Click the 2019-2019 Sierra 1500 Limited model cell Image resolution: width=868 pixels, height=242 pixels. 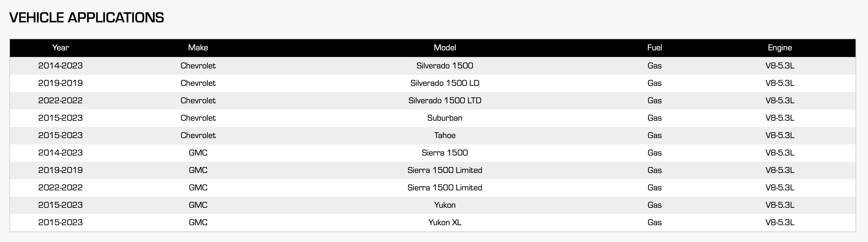[445, 170]
